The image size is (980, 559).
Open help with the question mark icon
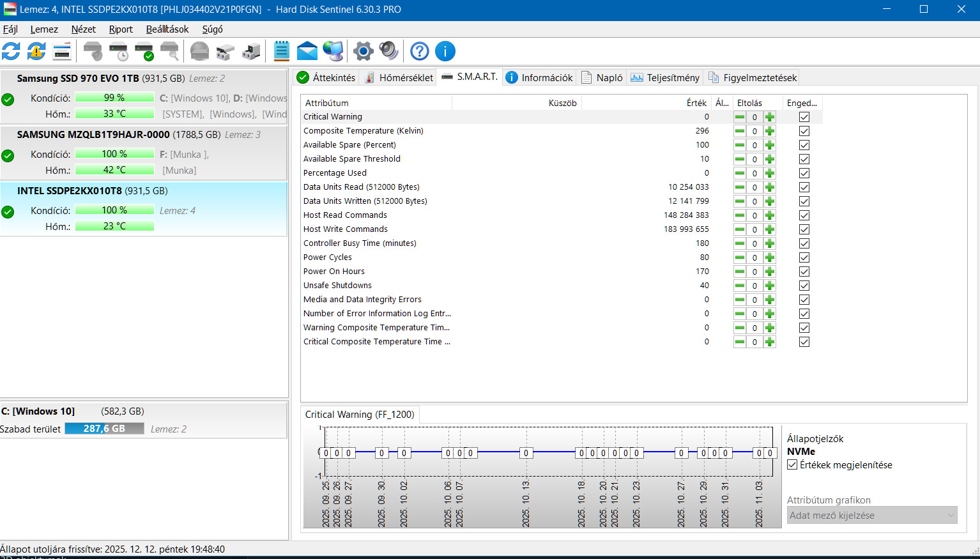(420, 51)
